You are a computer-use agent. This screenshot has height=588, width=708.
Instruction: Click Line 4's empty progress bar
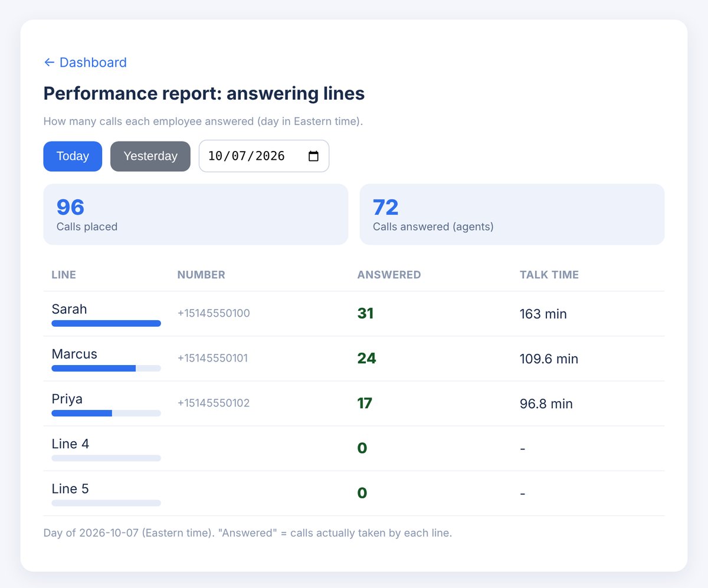106,458
